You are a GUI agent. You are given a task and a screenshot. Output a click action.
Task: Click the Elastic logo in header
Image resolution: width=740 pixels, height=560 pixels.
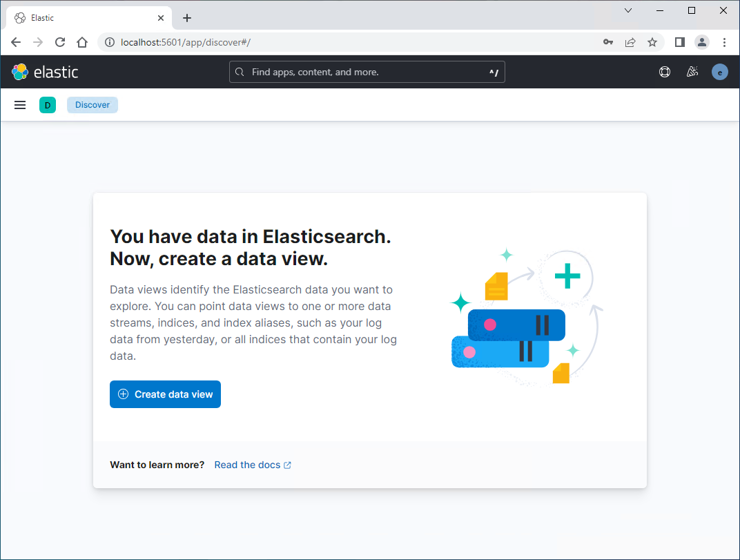(45, 72)
